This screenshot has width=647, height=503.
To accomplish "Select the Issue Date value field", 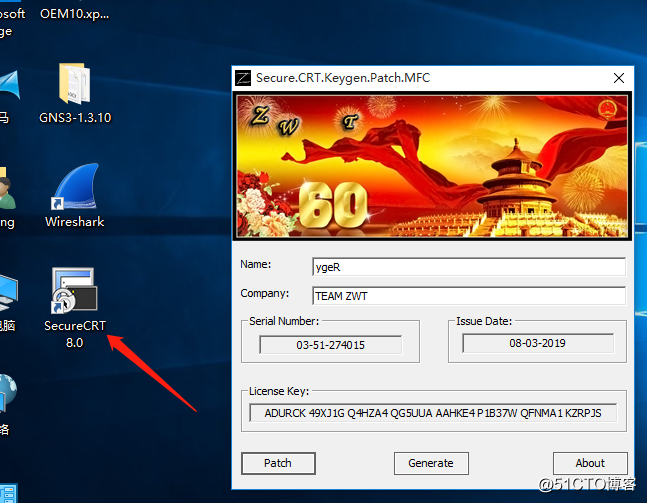I will pyautogui.click(x=538, y=343).
